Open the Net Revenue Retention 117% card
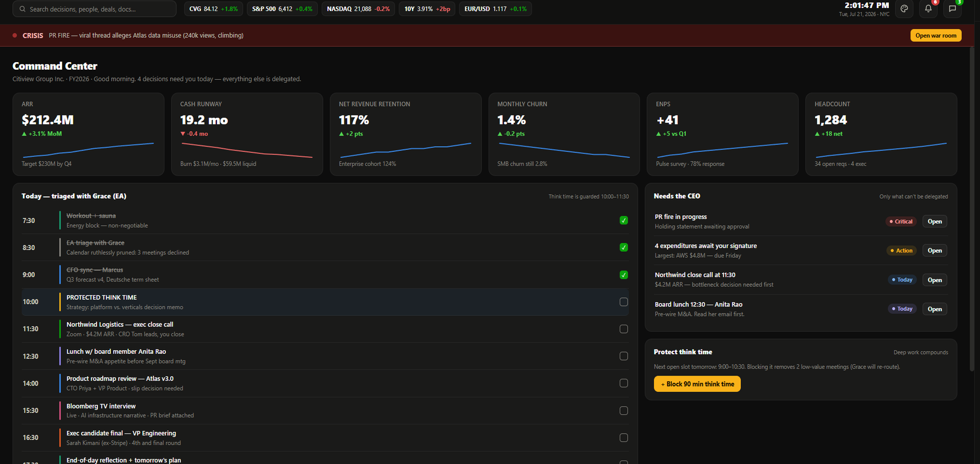This screenshot has width=980, height=464. [x=406, y=134]
